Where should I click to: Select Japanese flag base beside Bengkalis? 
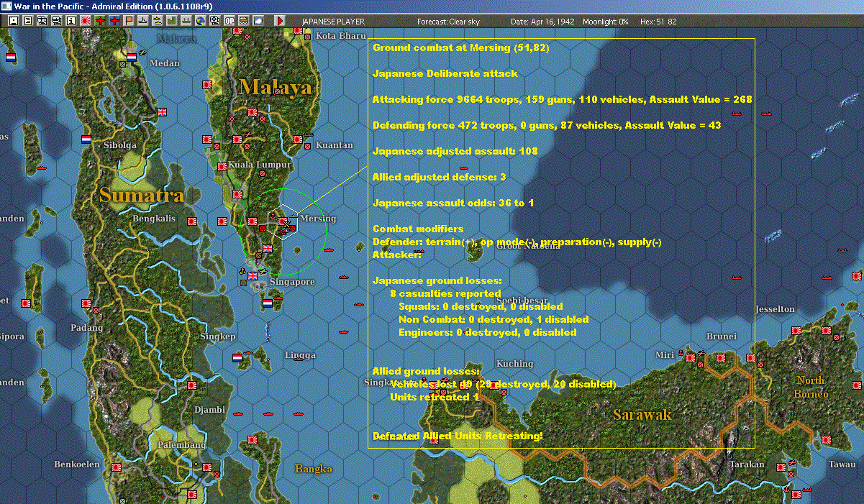click(x=192, y=221)
